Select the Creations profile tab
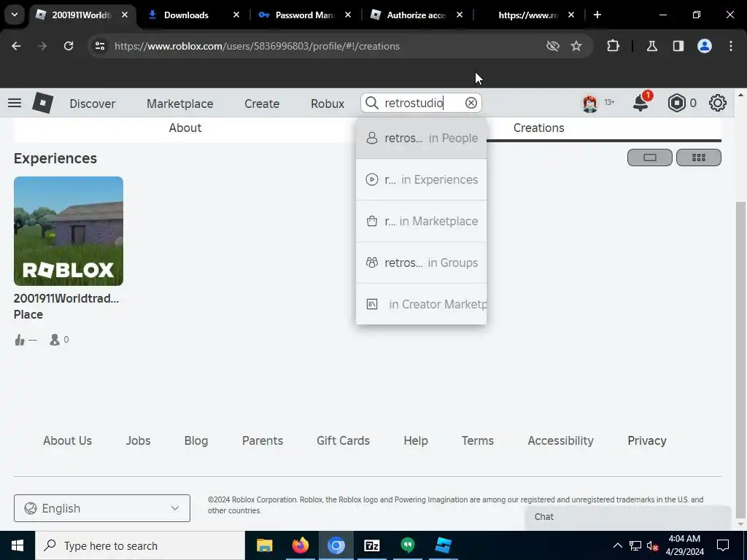Viewport: 747px width, 560px height. click(x=539, y=128)
